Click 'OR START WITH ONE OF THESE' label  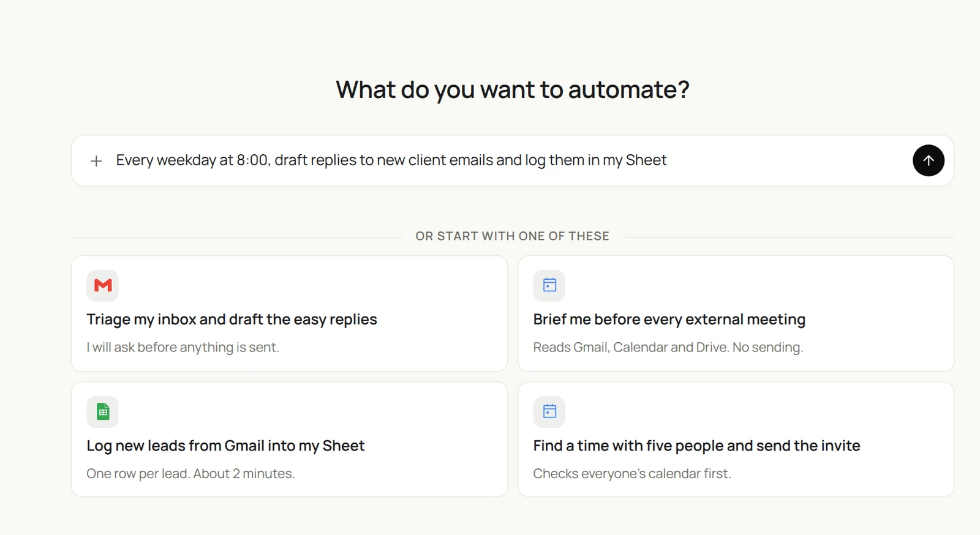(x=512, y=236)
